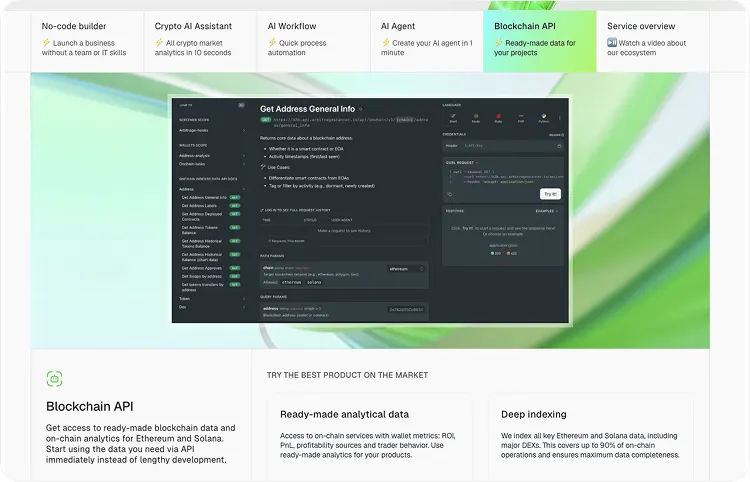Click the Jump To shortcut key badge
This screenshot has height=482, width=750.
(242, 105)
